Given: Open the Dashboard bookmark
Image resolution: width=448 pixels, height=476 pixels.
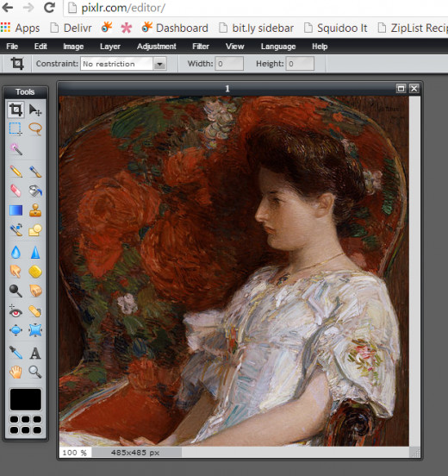Looking at the screenshot, I should click(x=175, y=28).
